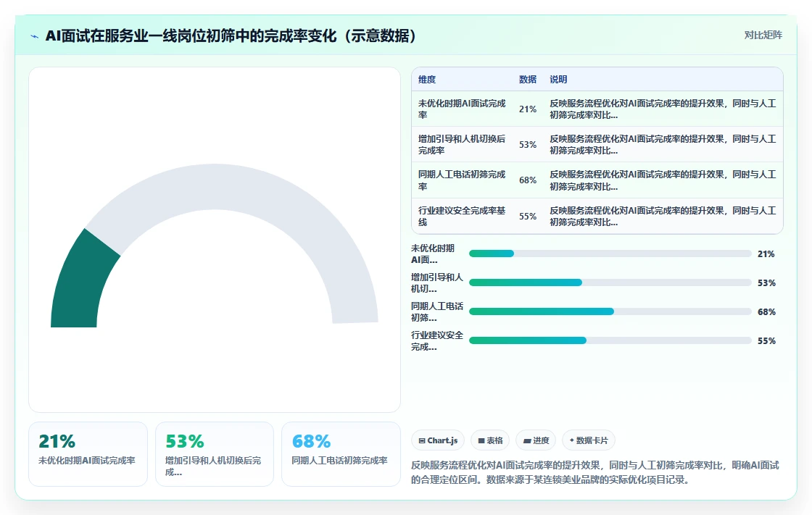Click the 68% value in the table
812x515 pixels.
(528, 180)
